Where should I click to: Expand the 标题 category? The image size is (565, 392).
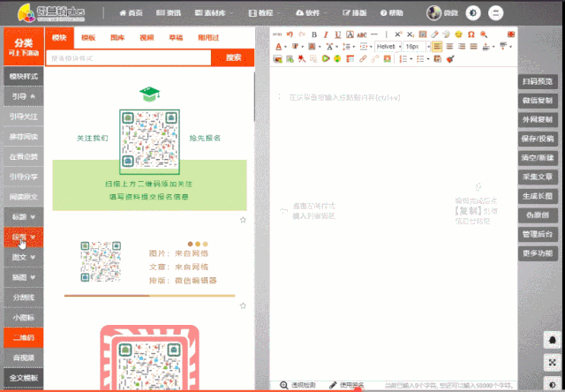coord(24,217)
